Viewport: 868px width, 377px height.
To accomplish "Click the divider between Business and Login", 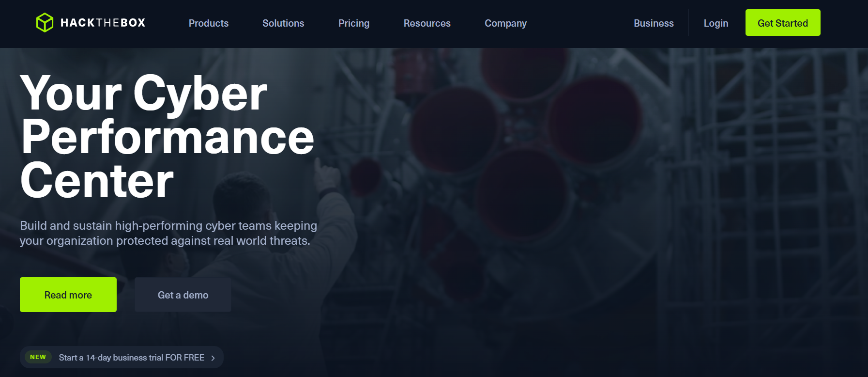I will pyautogui.click(x=688, y=23).
